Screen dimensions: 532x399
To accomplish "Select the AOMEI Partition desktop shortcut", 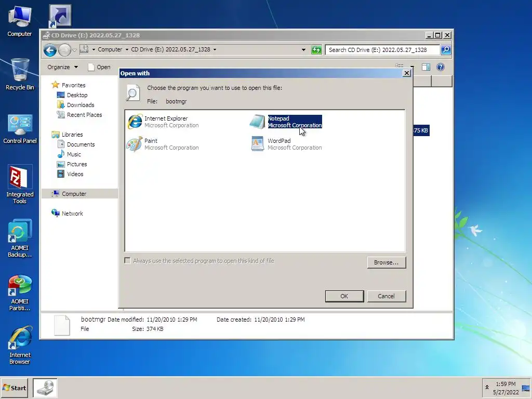I will [20, 292].
